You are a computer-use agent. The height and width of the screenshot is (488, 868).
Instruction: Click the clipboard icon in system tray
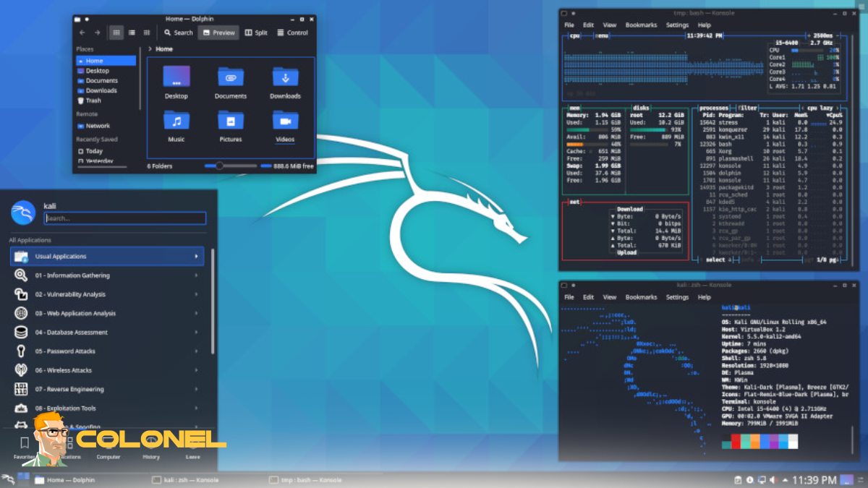click(x=737, y=479)
